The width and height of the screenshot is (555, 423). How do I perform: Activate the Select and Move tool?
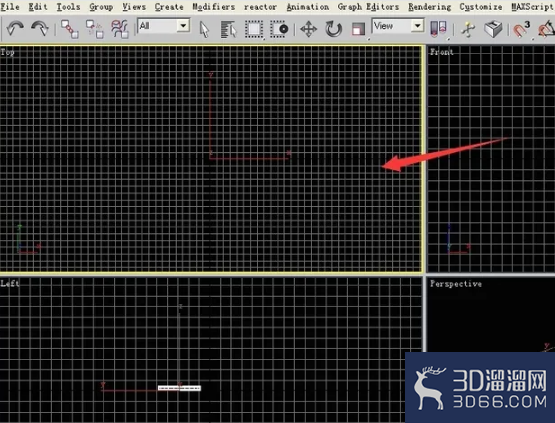[308, 29]
